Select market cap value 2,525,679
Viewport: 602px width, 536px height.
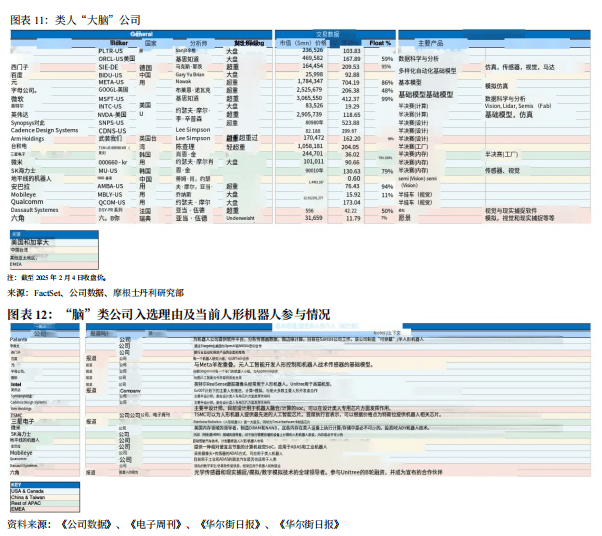(x=309, y=89)
